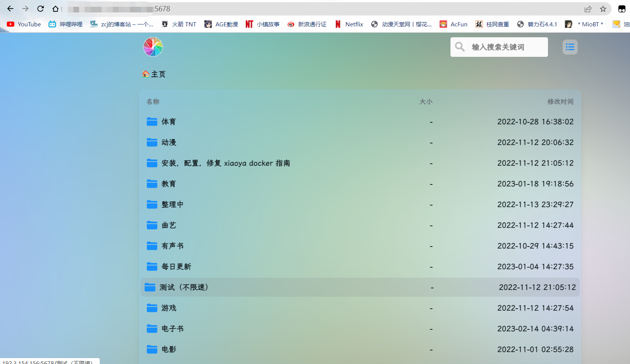Sort files by 大小 column header
Viewport: 630px width, 364px height.
[426, 102]
